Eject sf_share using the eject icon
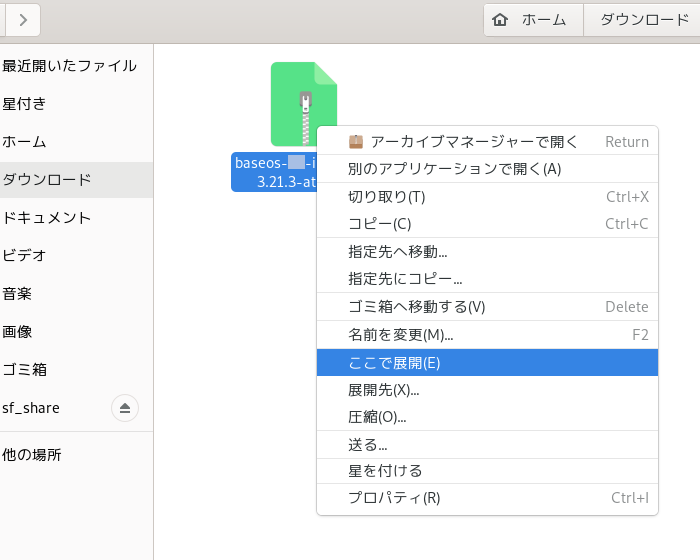The image size is (700, 560). pyautogui.click(x=125, y=408)
